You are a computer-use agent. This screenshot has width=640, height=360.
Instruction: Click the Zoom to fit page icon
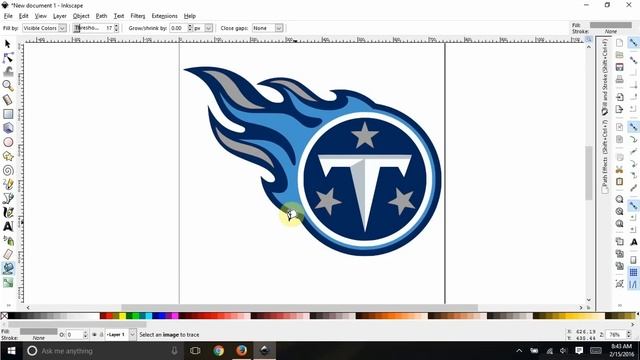point(619,223)
